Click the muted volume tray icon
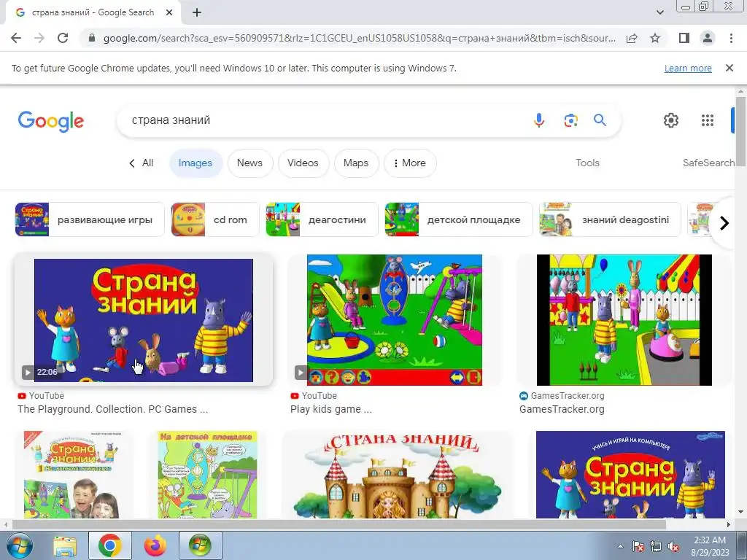This screenshot has height=560, width=747. [673, 547]
